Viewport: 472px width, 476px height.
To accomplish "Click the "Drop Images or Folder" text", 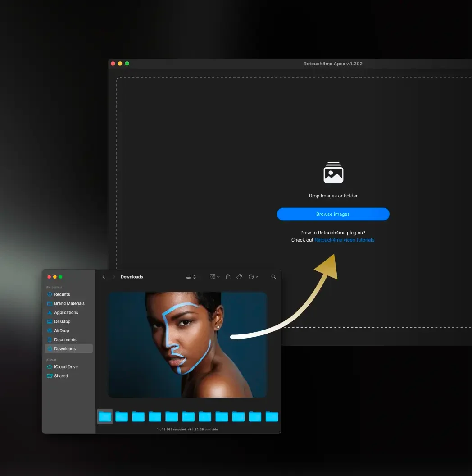I will pyautogui.click(x=333, y=196).
